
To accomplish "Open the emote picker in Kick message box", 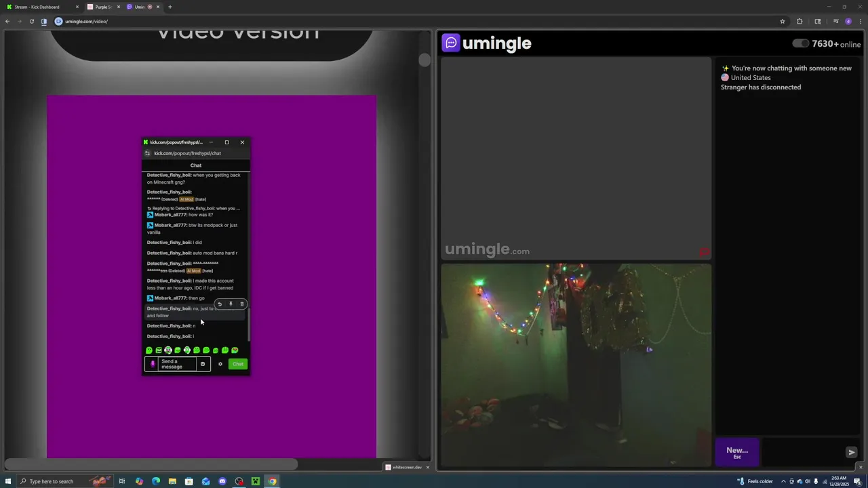I will (202, 364).
